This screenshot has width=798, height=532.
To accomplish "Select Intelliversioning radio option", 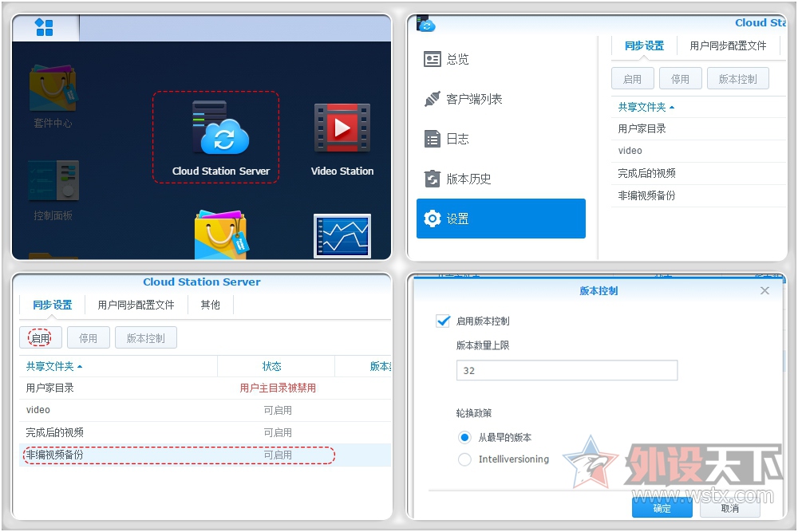I will [464, 459].
